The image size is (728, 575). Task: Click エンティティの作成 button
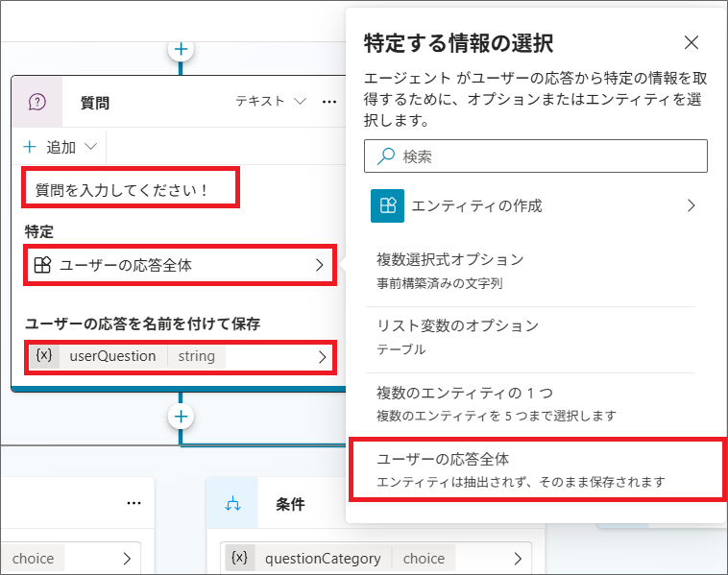tap(534, 205)
